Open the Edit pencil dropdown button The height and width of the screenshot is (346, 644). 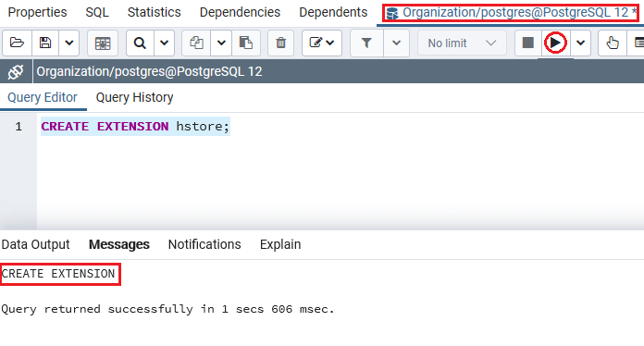[x=322, y=43]
